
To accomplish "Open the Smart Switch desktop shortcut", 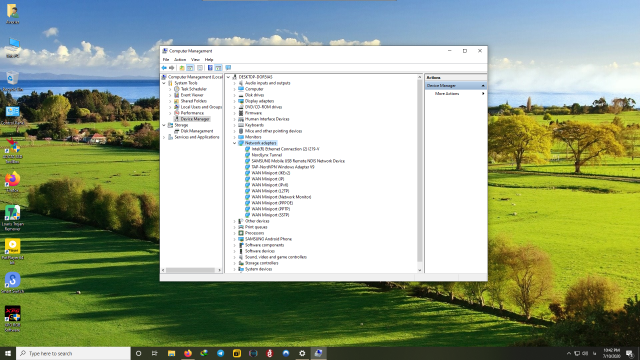I will (12, 283).
